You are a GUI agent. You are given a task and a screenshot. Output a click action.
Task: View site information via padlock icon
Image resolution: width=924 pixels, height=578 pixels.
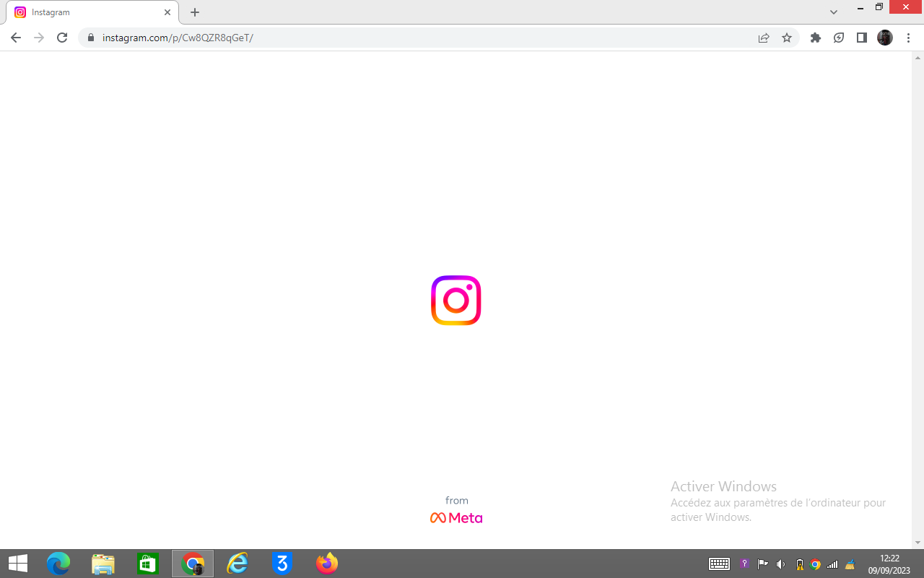pos(91,38)
